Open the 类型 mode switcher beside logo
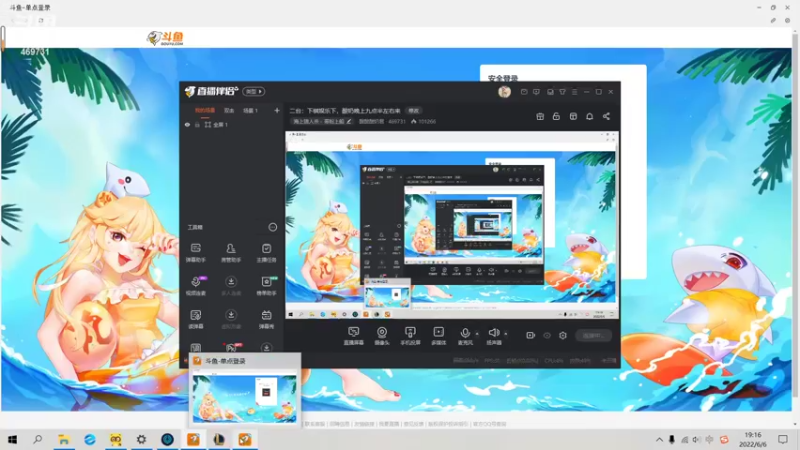 pyautogui.click(x=254, y=91)
